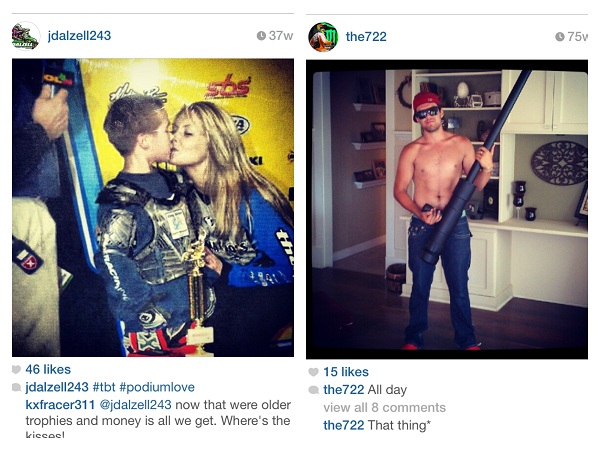Tap comment bubble icon under 15 likes
Screen dimensions: 600x450
313,390
